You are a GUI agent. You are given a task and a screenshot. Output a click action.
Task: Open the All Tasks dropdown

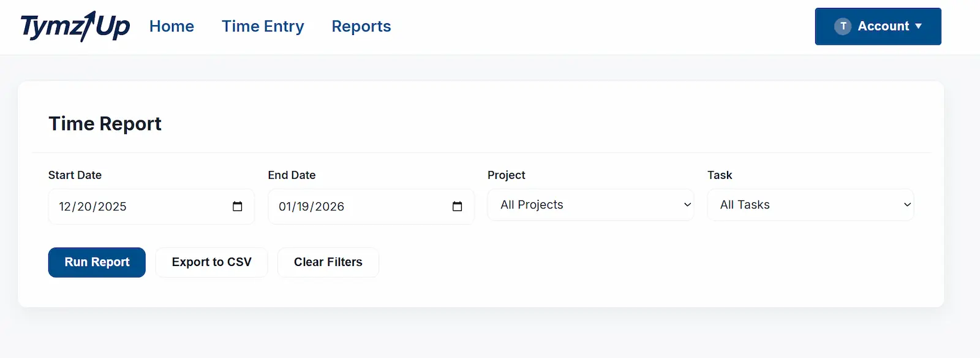click(x=810, y=205)
